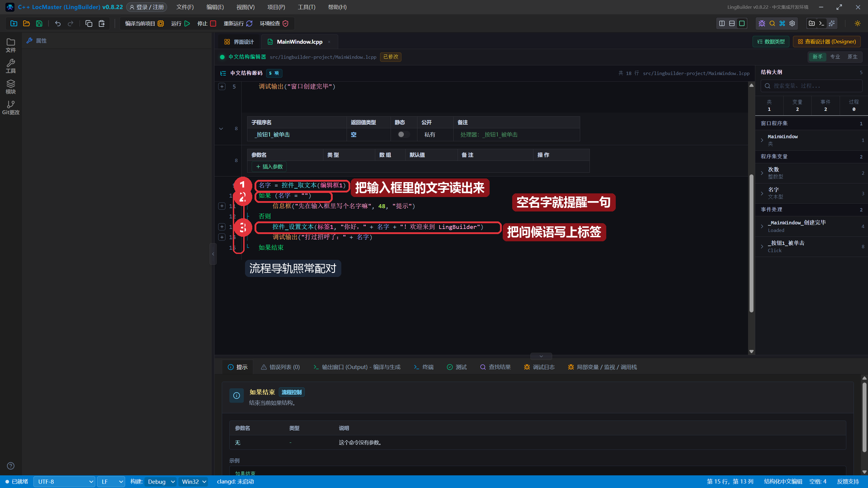Screen dimensions: 868x488
Task: Expand 次数 variable in outline
Action: tap(762, 173)
